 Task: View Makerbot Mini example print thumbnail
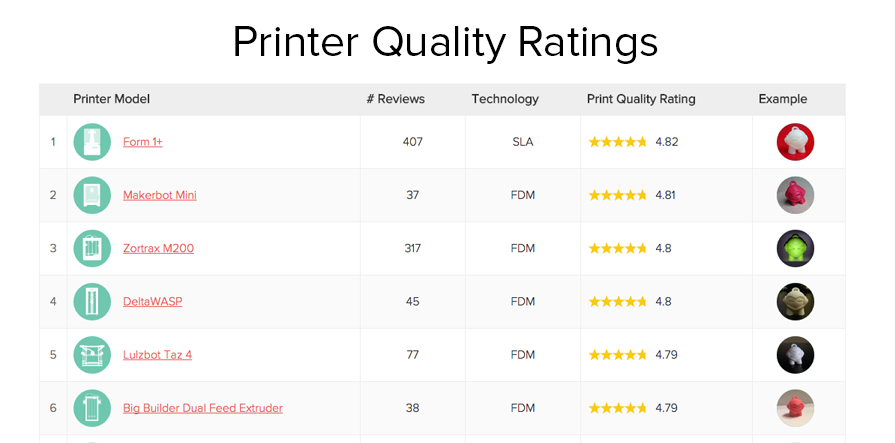point(795,195)
